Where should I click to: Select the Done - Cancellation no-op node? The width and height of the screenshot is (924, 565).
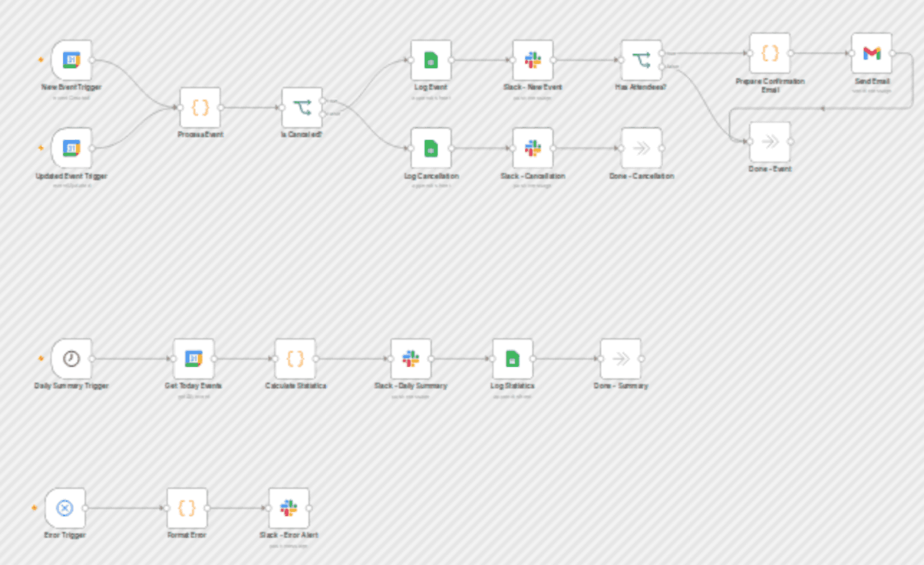(641, 148)
